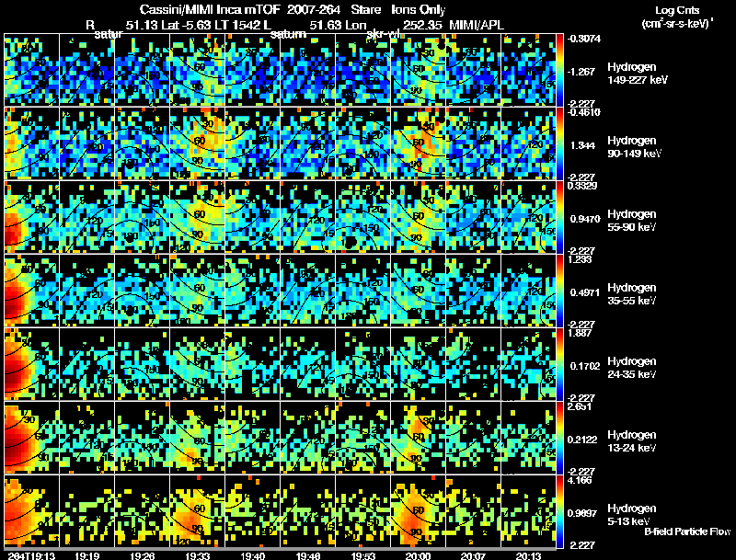Click the 'Ions Only' text in the title
The height and width of the screenshot is (560, 736).
(x=419, y=10)
